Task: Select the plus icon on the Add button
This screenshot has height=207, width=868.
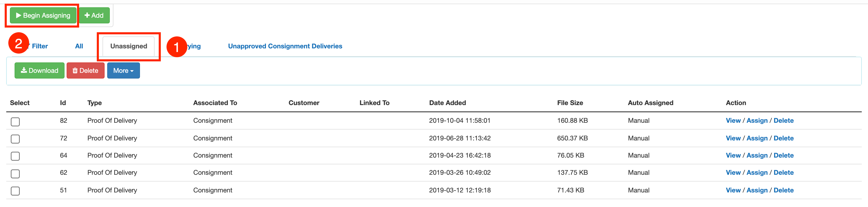Action: (87, 15)
